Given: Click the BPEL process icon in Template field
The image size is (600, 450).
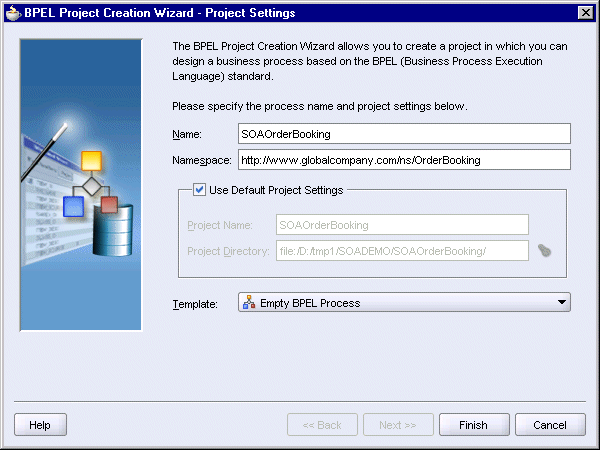Looking at the screenshot, I should pyautogui.click(x=249, y=303).
